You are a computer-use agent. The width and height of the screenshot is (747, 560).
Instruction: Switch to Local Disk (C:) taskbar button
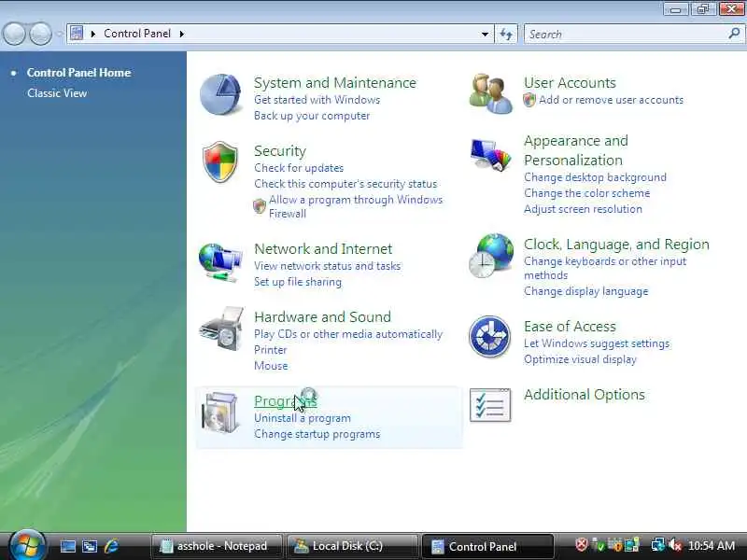(x=353, y=546)
